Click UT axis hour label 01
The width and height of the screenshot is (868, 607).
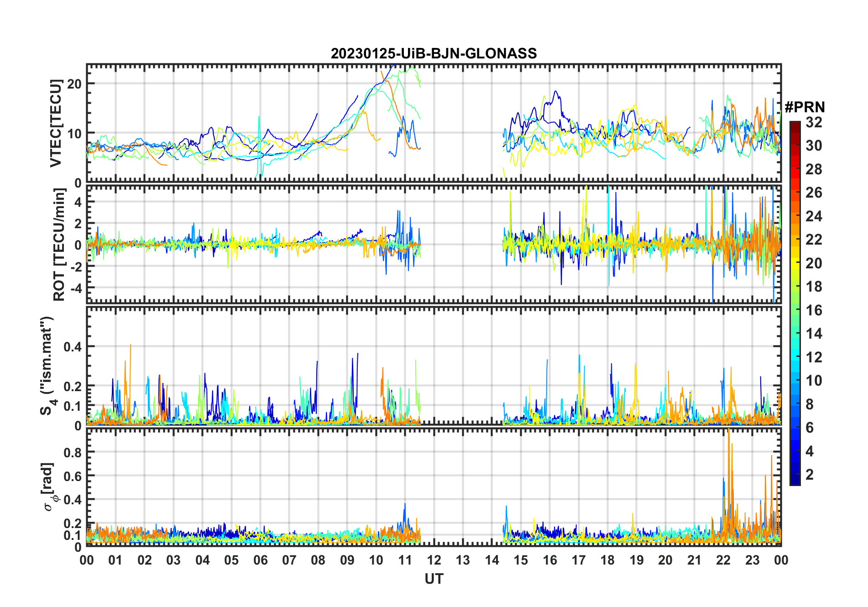pos(115,560)
